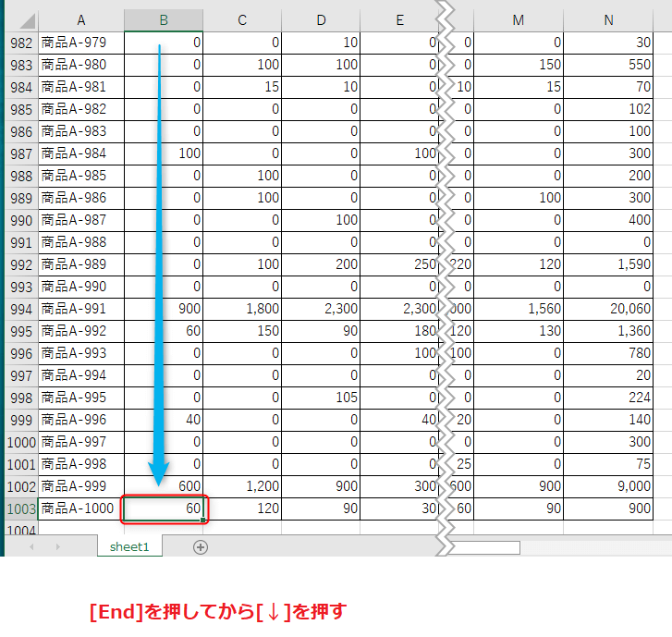Click column N value 1,590 in row 992
The width and height of the screenshot is (672, 637).
click(x=608, y=264)
